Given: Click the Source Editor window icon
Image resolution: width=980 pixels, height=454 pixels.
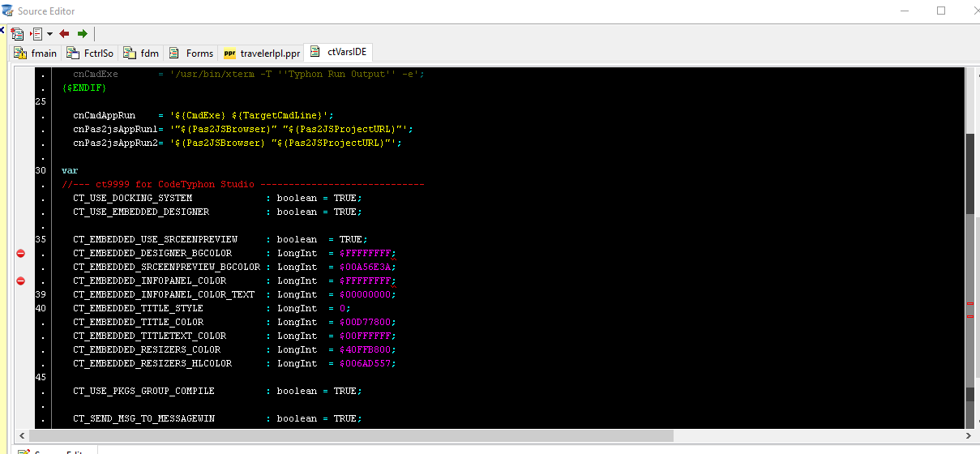Looking at the screenshot, I should pyautogui.click(x=8, y=11).
